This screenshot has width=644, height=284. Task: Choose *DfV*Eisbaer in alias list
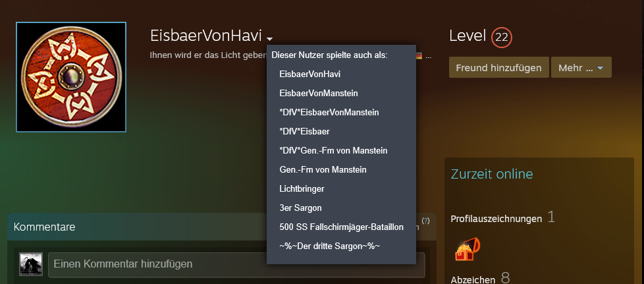point(304,132)
